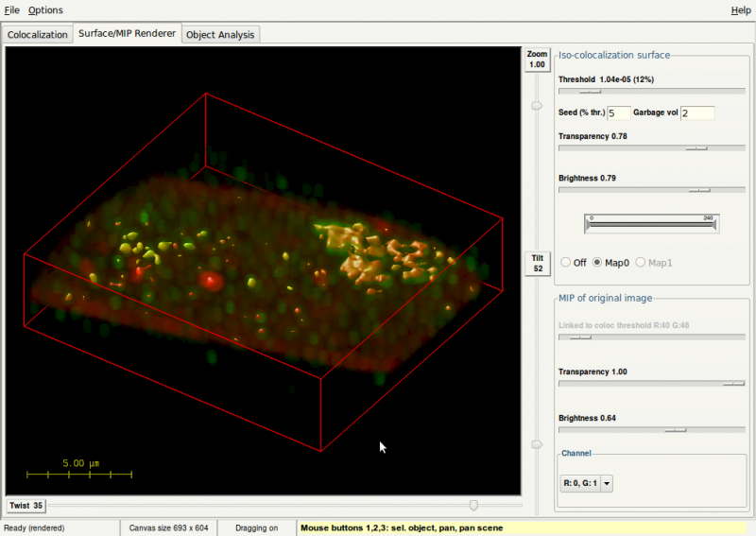Click the Threshold slider handle
Image resolution: width=756 pixels, height=536 pixels.
[590, 93]
